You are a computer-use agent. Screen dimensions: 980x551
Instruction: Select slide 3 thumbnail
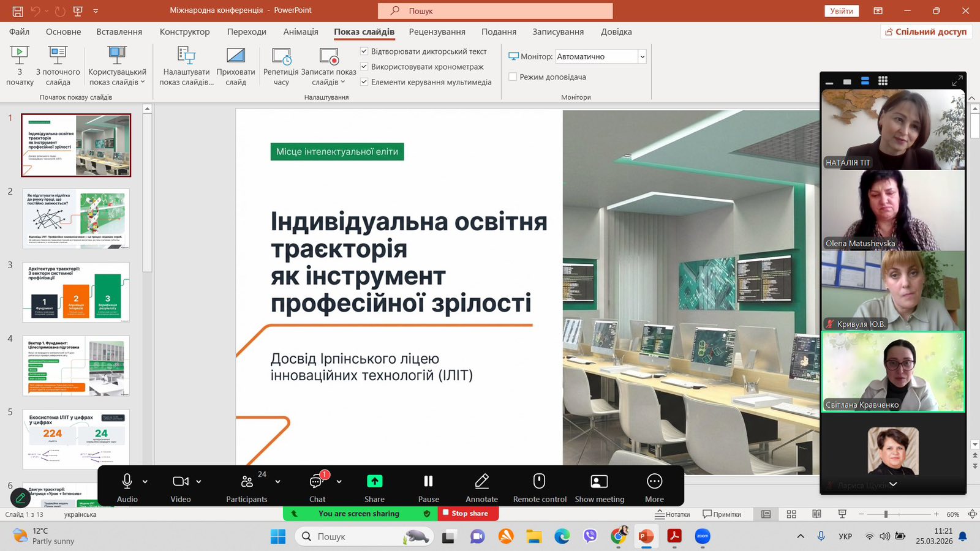tap(76, 292)
